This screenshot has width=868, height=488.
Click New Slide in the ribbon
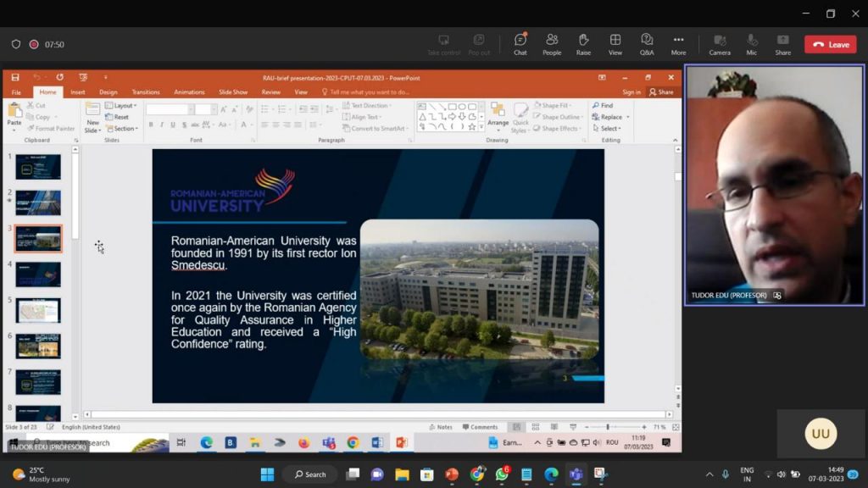(92, 119)
